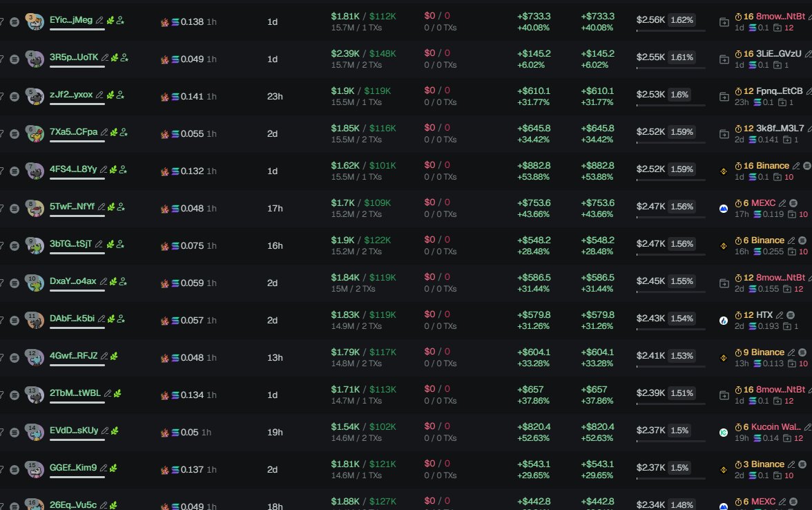Click the 1.61% share badge

click(681, 57)
